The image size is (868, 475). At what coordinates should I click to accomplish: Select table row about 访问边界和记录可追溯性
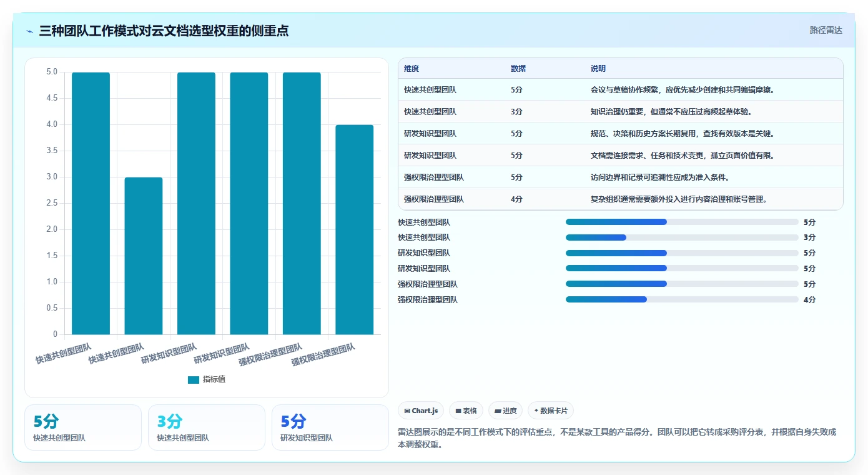(x=620, y=177)
